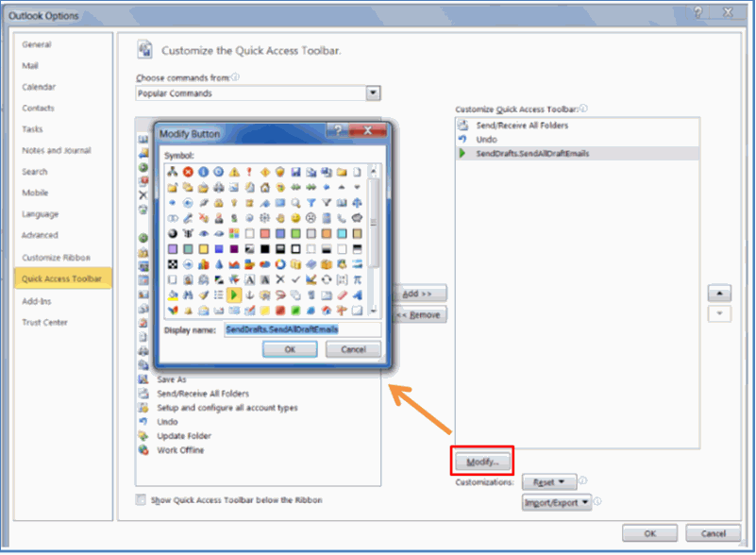Choose the anchor symbol
This screenshot has width=756, height=555.
249,294
